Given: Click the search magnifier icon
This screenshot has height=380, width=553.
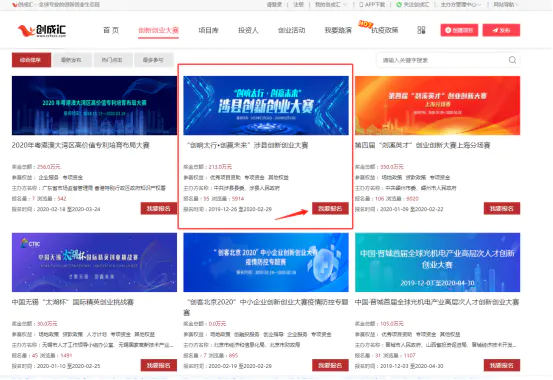Looking at the screenshot, I should point(512,60).
